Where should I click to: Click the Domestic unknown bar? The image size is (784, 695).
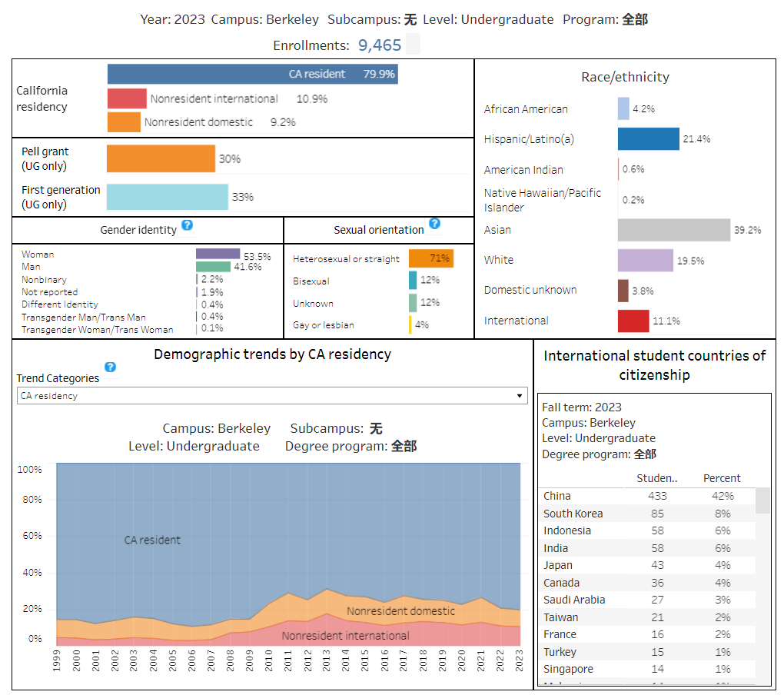(x=623, y=291)
